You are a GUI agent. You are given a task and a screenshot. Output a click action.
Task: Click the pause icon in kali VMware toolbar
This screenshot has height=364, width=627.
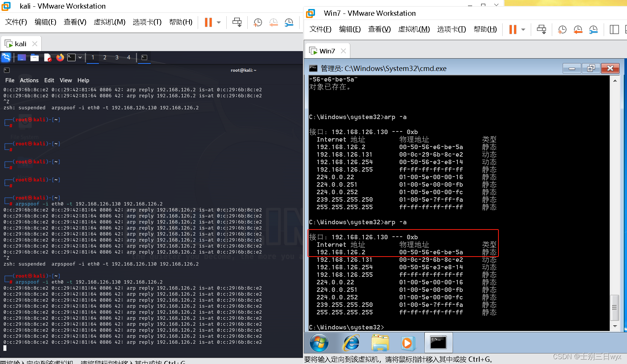tap(208, 23)
